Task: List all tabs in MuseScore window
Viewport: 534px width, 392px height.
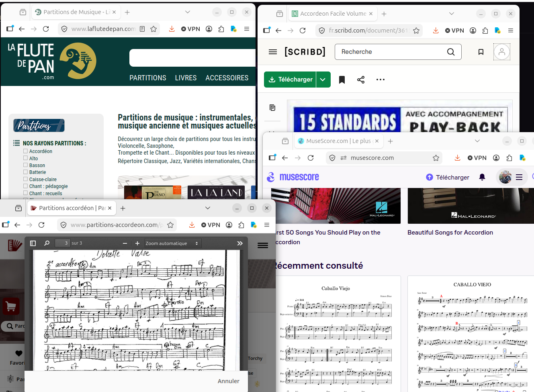Action: [477, 141]
